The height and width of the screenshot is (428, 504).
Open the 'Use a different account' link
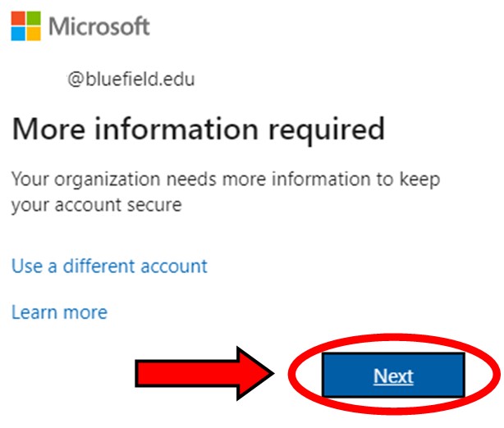[109, 266]
